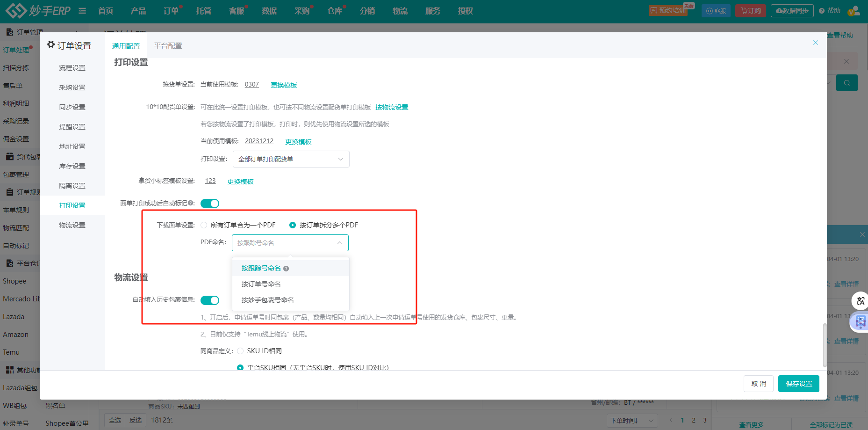Click the 帮助 question mark icon
868x430 pixels.
click(x=822, y=11)
